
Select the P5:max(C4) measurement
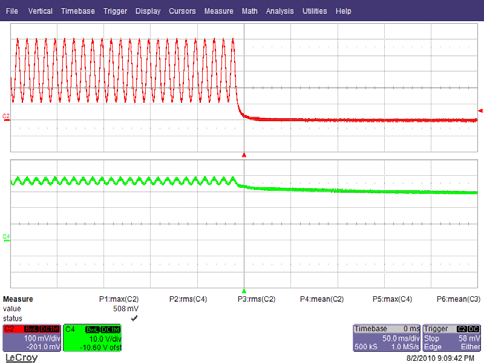tap(392, 299)
